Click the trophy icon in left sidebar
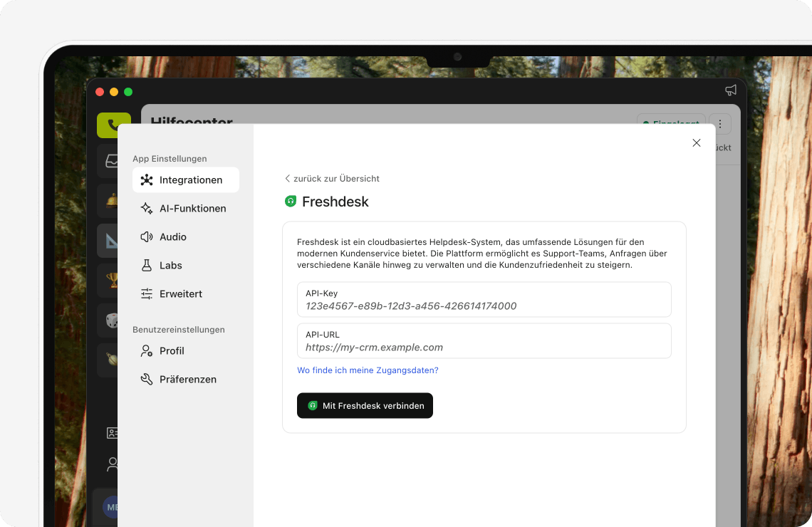The height and width of the screenshot is (527, 812). coord(111,278)
